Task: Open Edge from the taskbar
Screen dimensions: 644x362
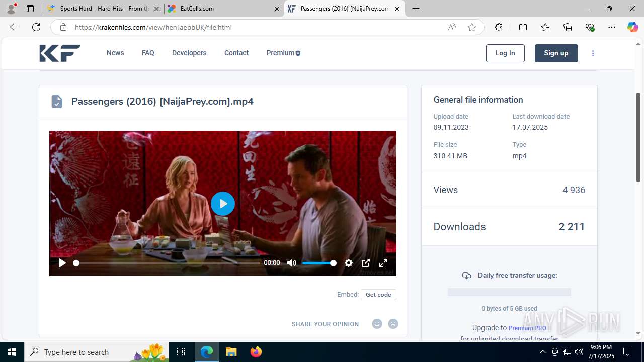Action: (x=207, y=352)
